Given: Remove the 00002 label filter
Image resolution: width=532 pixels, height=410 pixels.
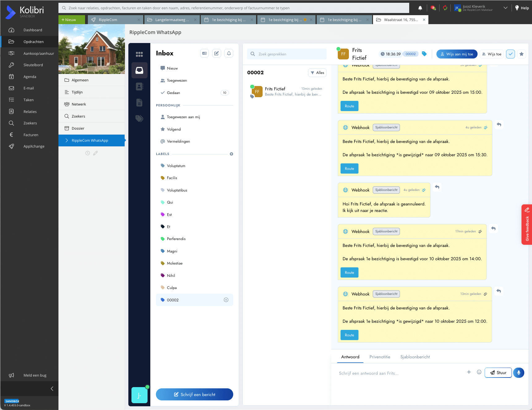Looking at the screenshot, I should pyautogui.click(x=226, y=300).
